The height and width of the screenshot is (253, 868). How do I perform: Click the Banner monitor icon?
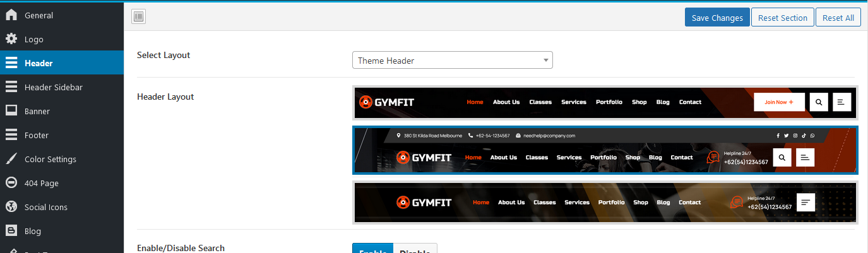click(x=11, y=110)
